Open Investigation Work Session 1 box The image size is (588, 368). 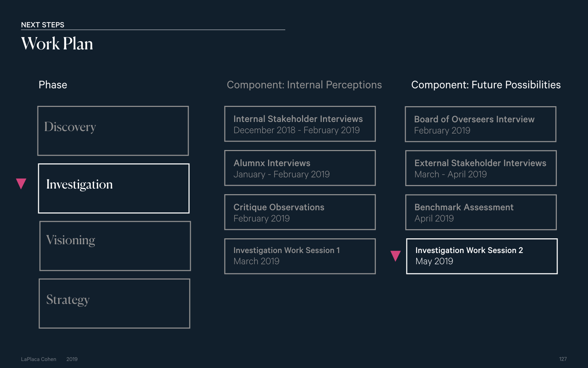point(300,256)
